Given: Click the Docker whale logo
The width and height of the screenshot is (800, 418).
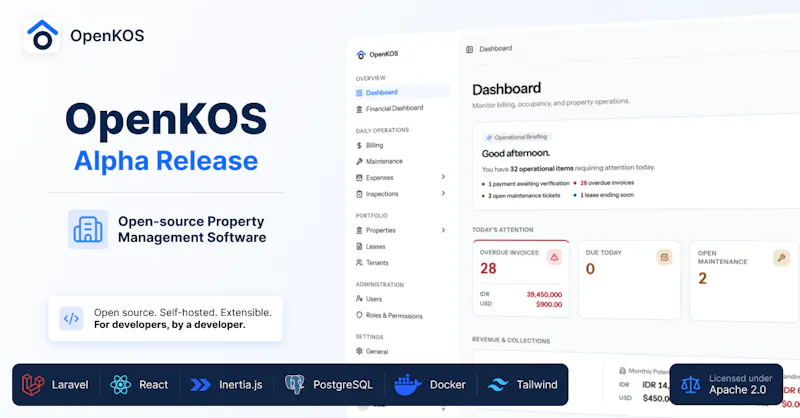Looking at the screenshot, I should (x=408, y=385).
